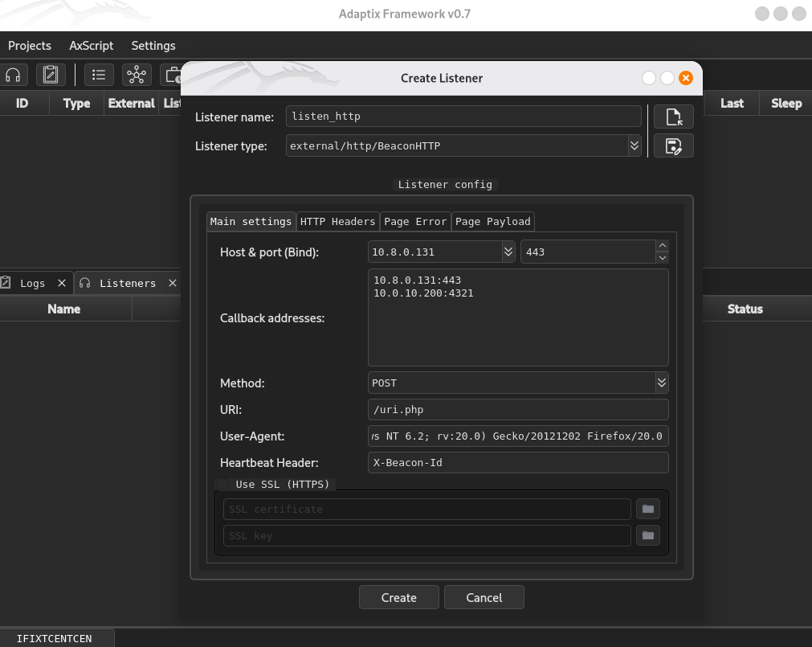The width and height of the screenshot is (812, 647).
Task: Open the logs clipboard toolbar icon
Action: point(51,75)
